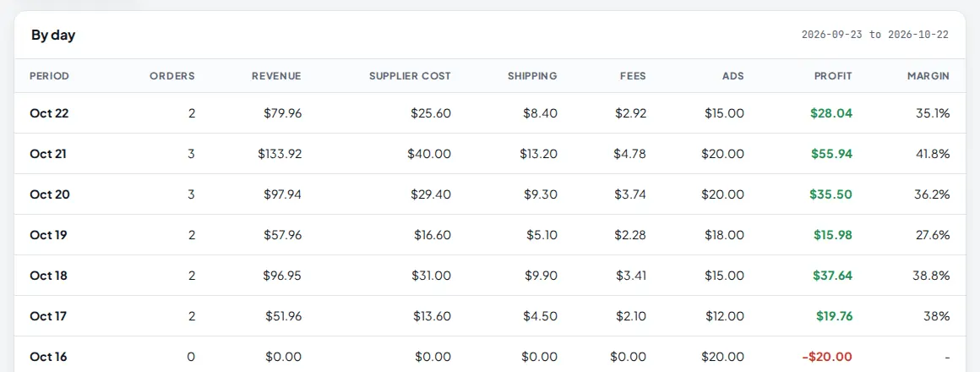
Task: Click supplier cost $40.00
Action: tap(429, 154)
